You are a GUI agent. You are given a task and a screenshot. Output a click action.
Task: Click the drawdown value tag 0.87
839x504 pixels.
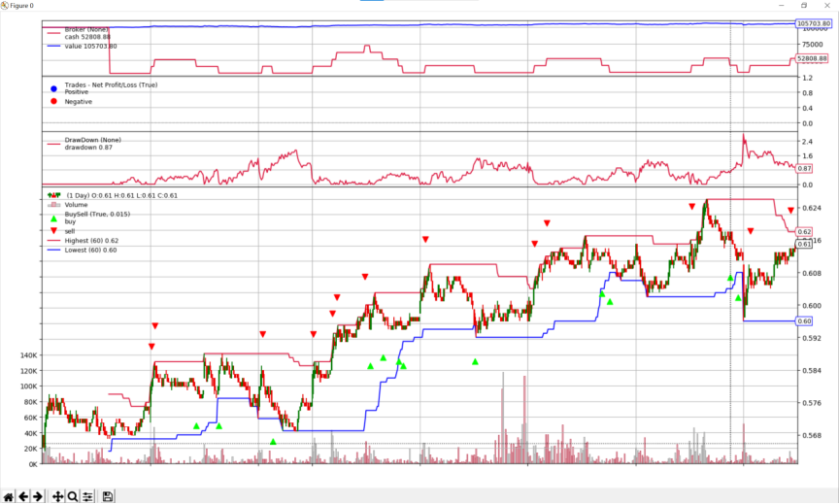[804, 169]
